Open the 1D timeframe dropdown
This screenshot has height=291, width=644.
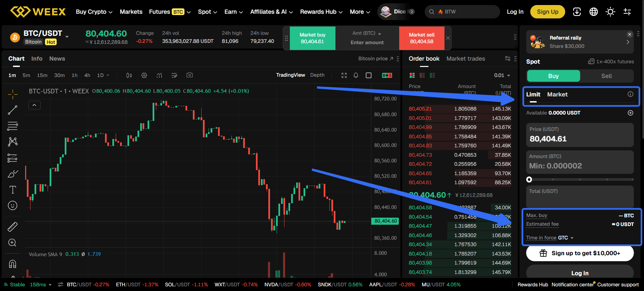(103, 75)
